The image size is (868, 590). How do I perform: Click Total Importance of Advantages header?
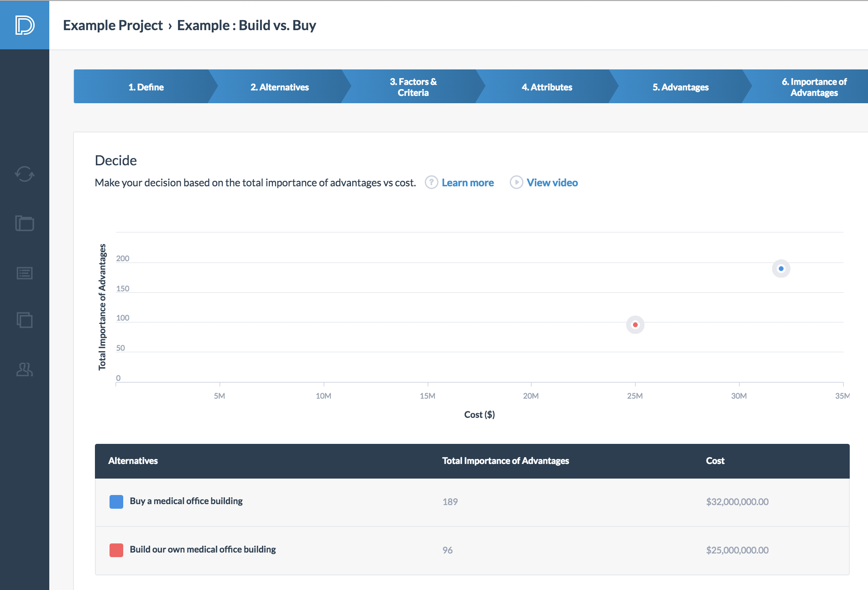506,461
